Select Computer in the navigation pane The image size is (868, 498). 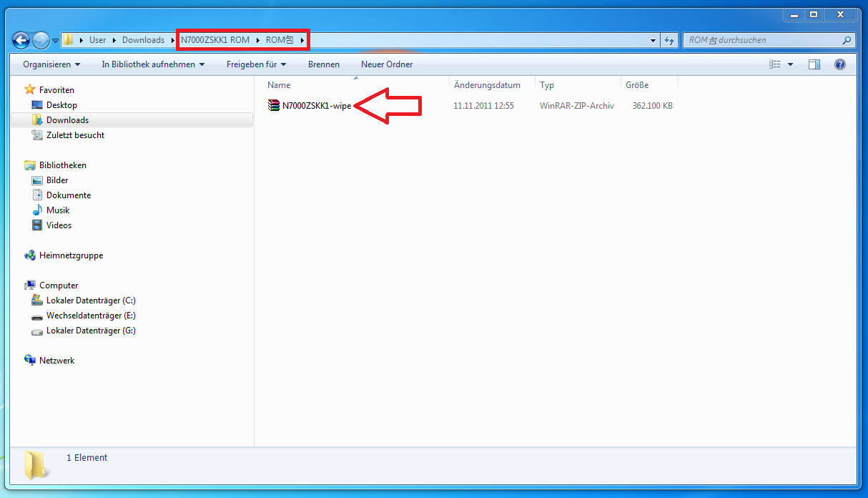[x=59, y=285]
